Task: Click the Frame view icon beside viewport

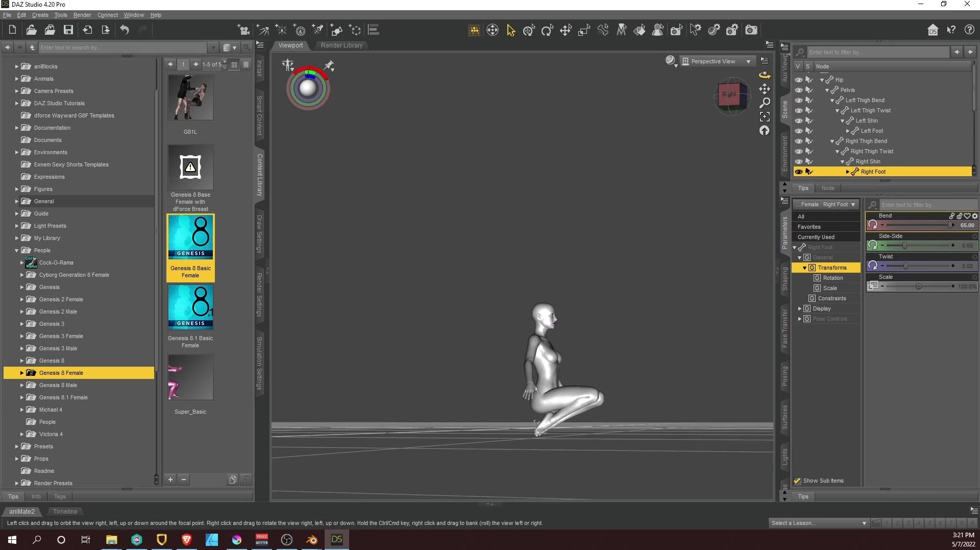Action: pos(764,117)
